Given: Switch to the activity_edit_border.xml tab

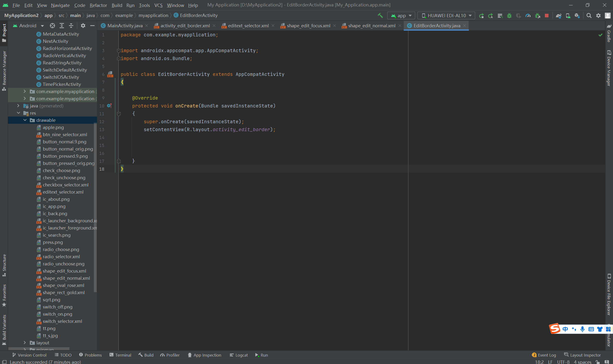Looking at the screenshot, I should pyautogui.click(x=185, y=26).
